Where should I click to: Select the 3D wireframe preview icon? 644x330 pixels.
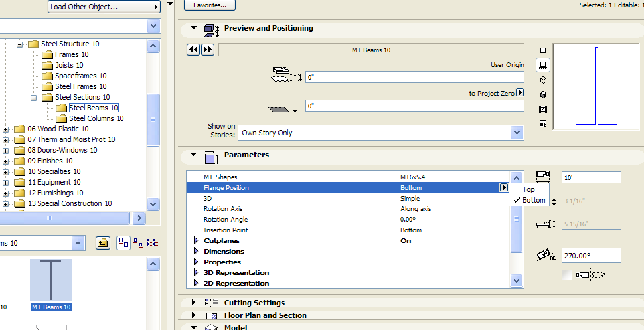(543, 80)
